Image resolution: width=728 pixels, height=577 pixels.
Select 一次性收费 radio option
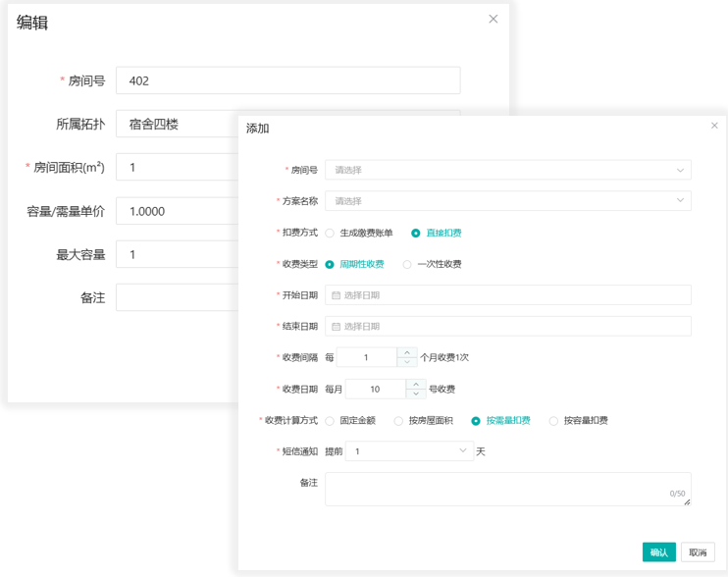point(407,265)
